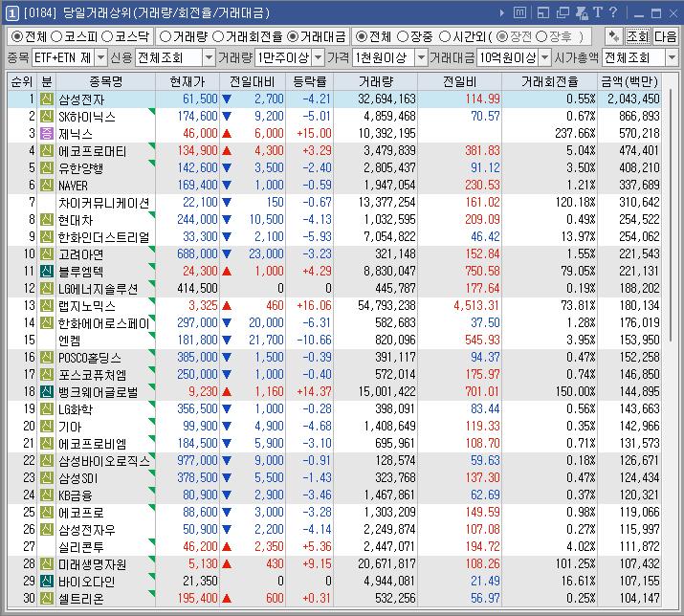Click the dark 신 badge on 바이오다인 row

[47, 582]
